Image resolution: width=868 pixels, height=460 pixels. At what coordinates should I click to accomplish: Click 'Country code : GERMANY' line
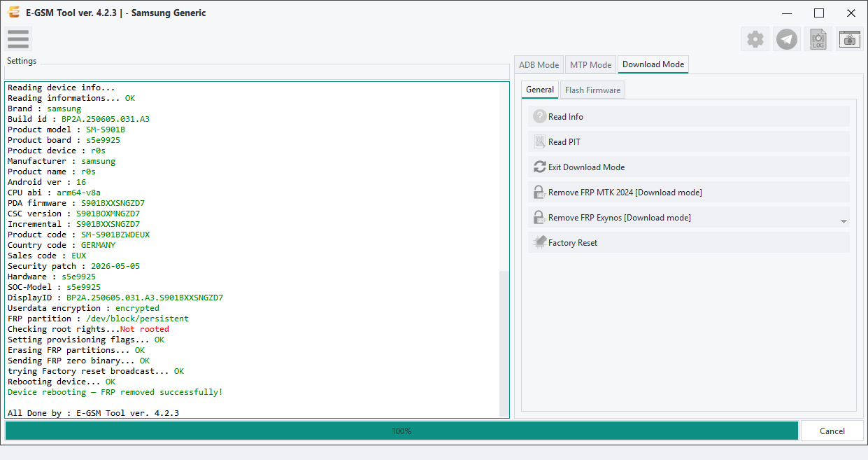(x=62, y=245)
